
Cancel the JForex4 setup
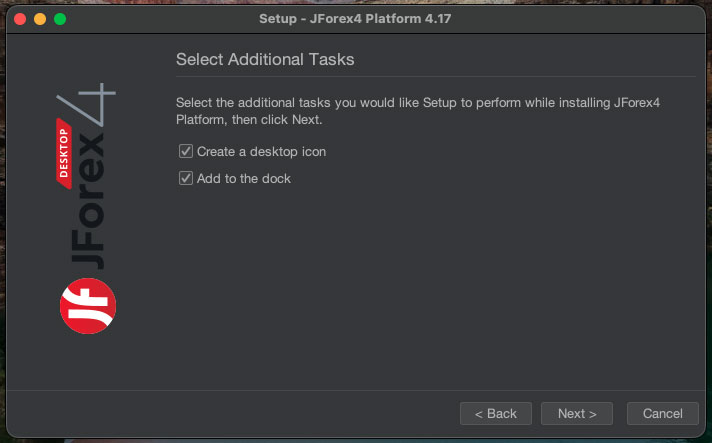662,413
